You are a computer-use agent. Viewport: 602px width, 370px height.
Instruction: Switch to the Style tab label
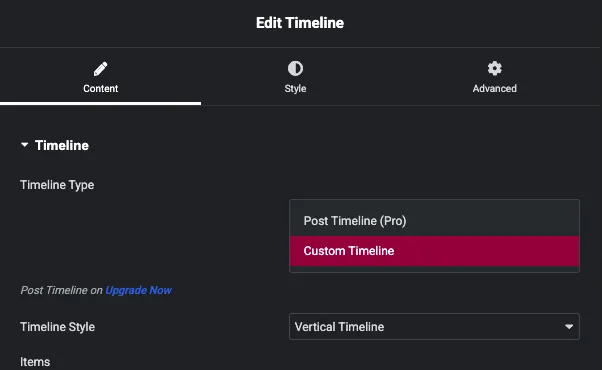coord(295,89)
